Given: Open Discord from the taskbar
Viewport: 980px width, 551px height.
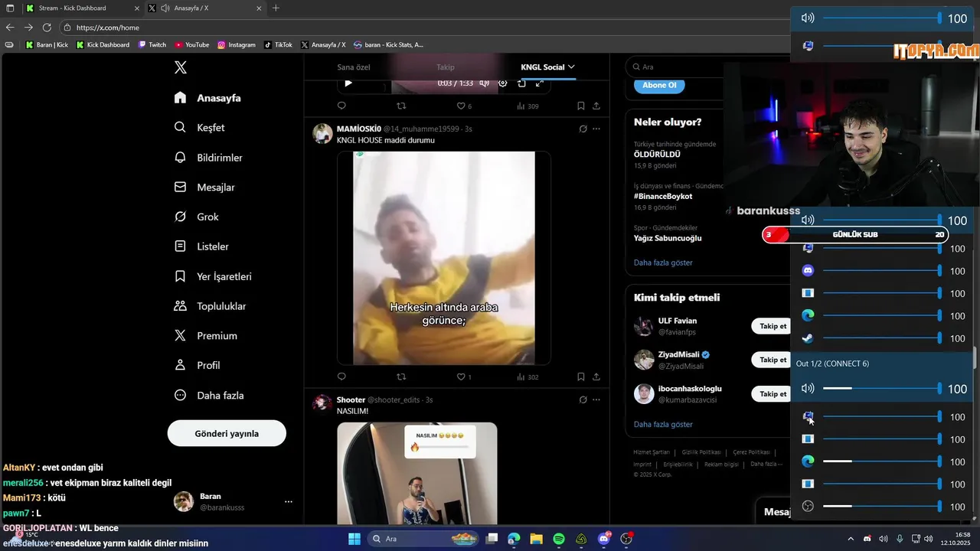Looking at the screenshot, I should (x=604, y=539).
